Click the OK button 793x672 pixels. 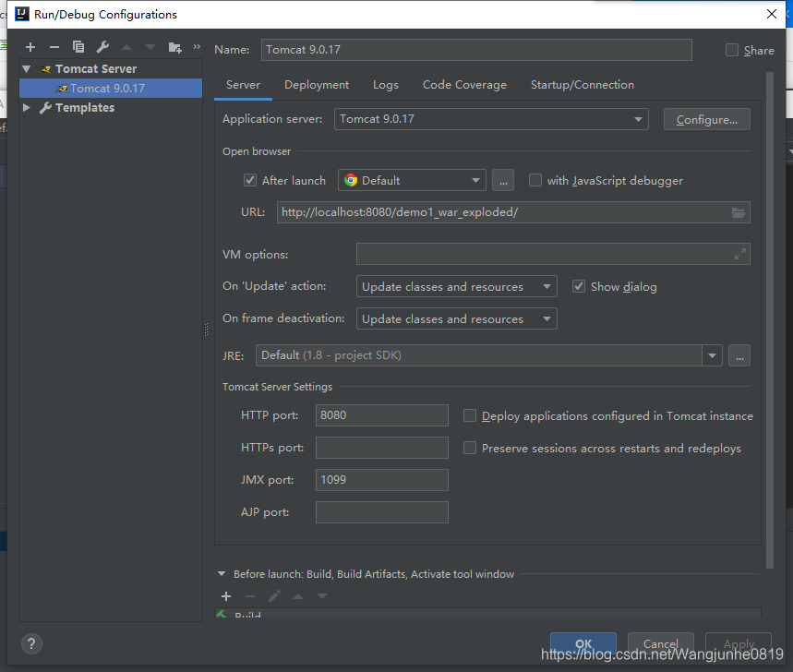[x=583, y=643]
